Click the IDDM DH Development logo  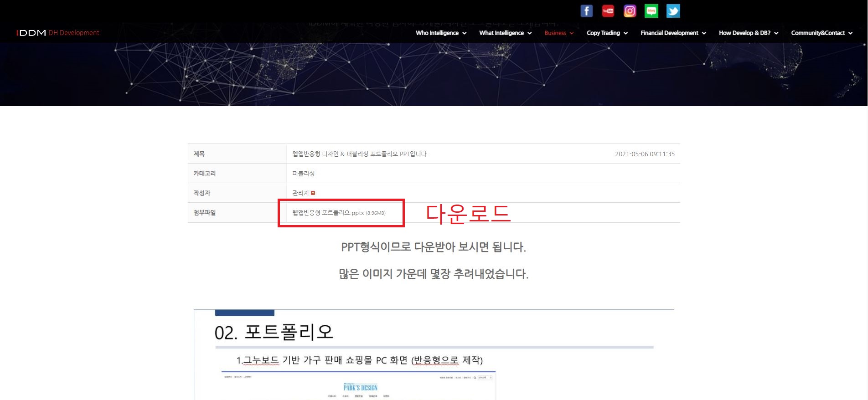coord(57,33)
